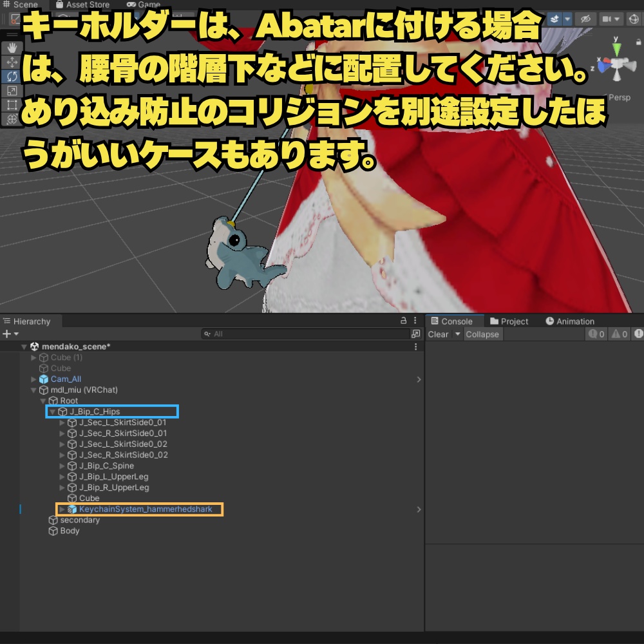Open the Asset Store tab
This screenshot has height=644, width=644.
[82, 5]
